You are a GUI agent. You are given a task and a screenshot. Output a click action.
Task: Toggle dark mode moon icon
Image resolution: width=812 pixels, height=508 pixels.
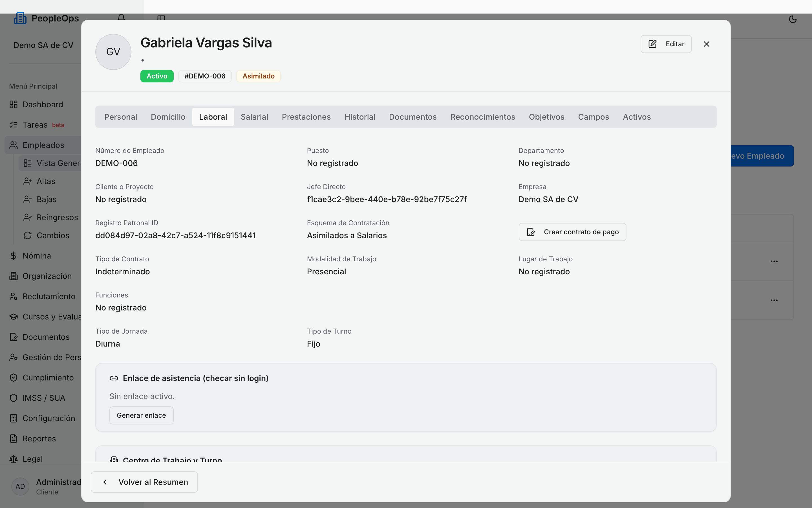pos(793,19)
